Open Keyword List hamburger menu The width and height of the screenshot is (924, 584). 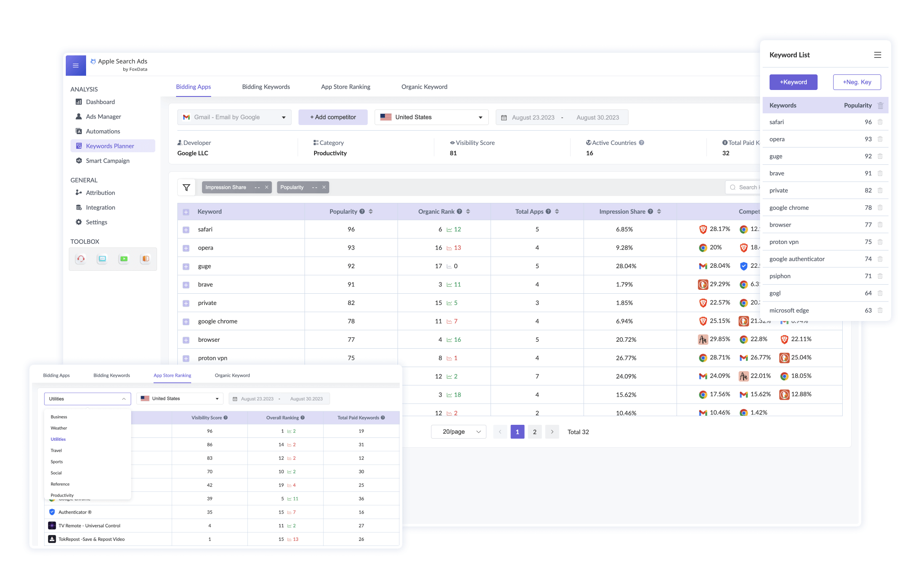click(877, 55)
